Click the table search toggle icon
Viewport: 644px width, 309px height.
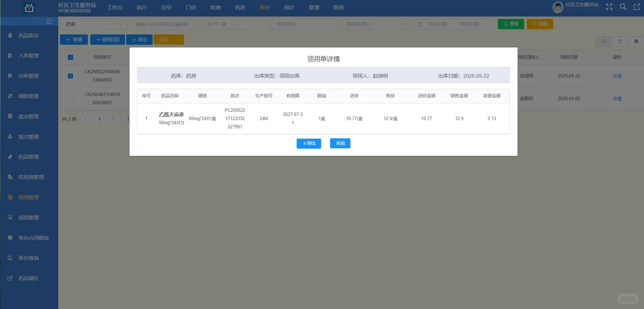tap(604, 41)
